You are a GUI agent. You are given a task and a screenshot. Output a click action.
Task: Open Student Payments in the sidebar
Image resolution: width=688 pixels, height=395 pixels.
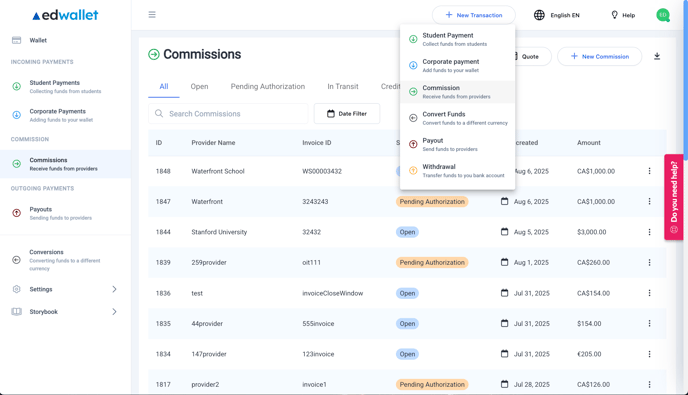65,86
